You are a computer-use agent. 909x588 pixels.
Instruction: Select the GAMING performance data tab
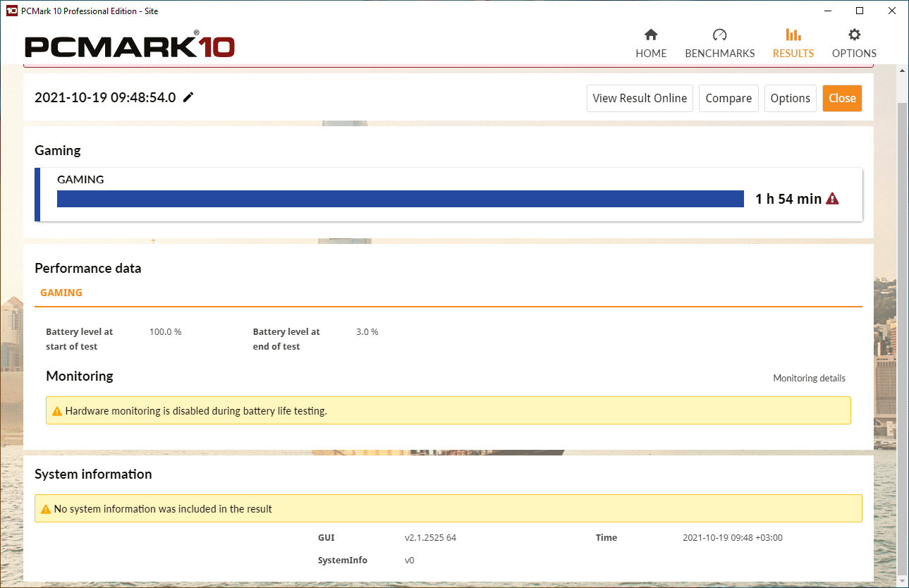click(x=61, y=293)
